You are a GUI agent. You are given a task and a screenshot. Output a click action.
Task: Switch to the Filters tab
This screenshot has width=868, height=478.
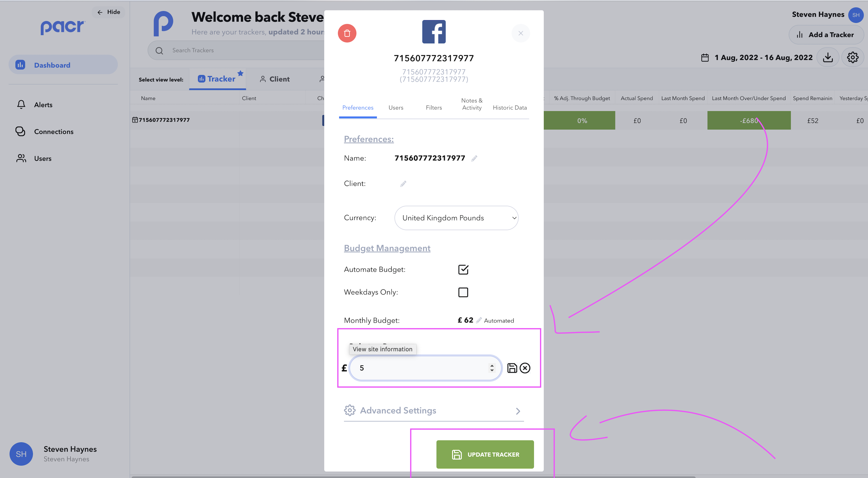click(x=433, y=107)
